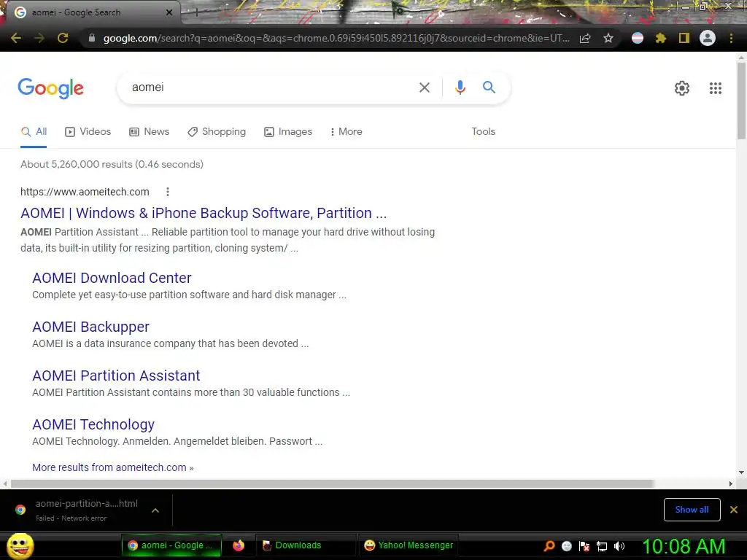The image size is (747, 560).
Task: Open the striped flag extension icon
Action: (638, 38)
